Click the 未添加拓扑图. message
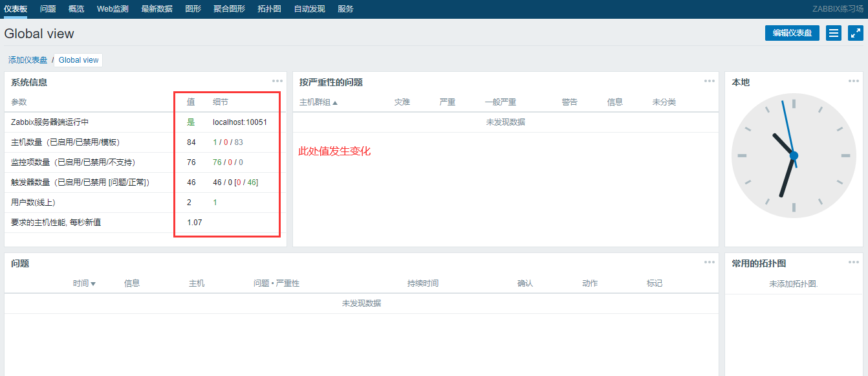 pyautogui.click(x=794, y=284)
